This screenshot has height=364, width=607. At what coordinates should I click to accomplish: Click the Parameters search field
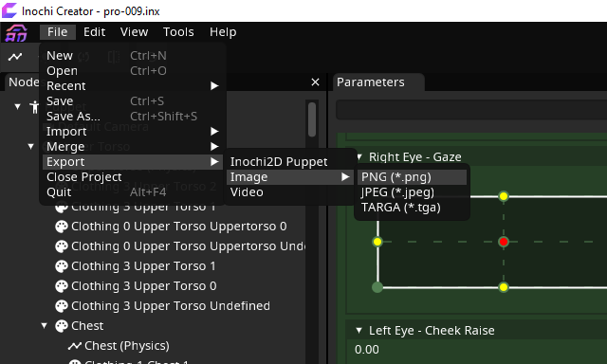pos(471,110)
